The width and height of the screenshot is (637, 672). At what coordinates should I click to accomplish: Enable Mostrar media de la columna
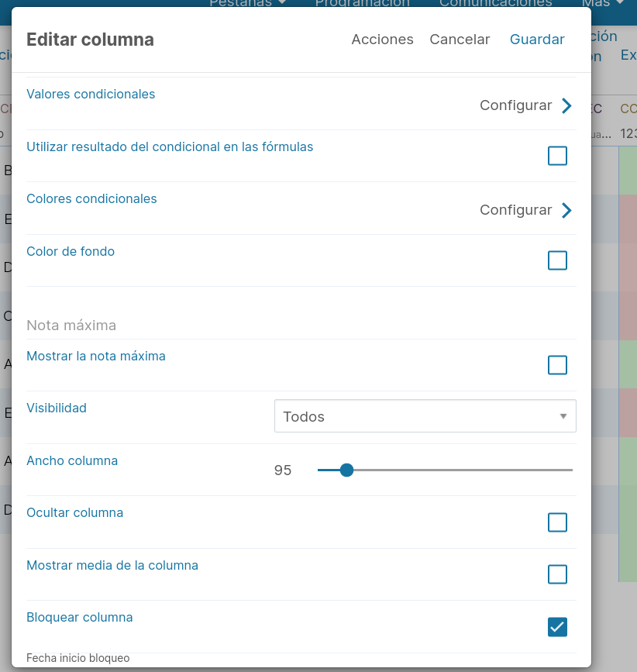click(x=557, y=574)
